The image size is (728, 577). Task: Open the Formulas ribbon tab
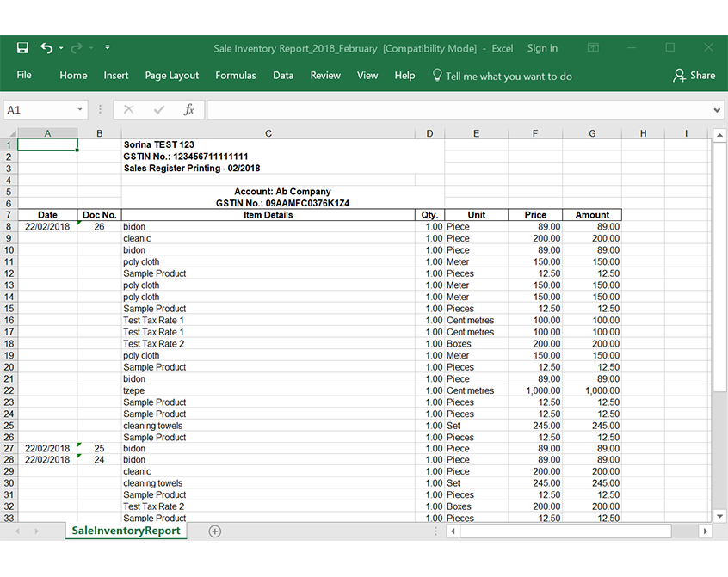point(235,76)
